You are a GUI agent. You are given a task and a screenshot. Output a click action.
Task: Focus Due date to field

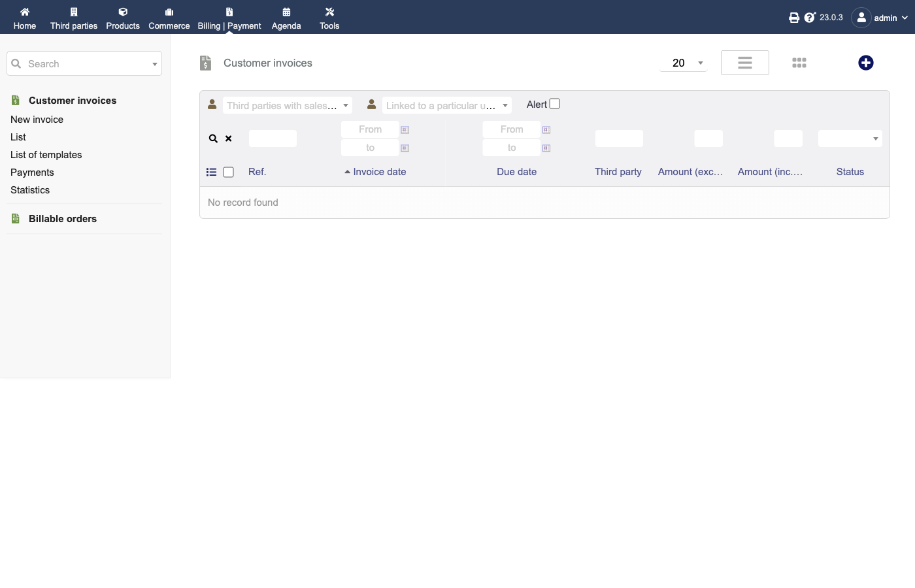[x=512, y=148]
